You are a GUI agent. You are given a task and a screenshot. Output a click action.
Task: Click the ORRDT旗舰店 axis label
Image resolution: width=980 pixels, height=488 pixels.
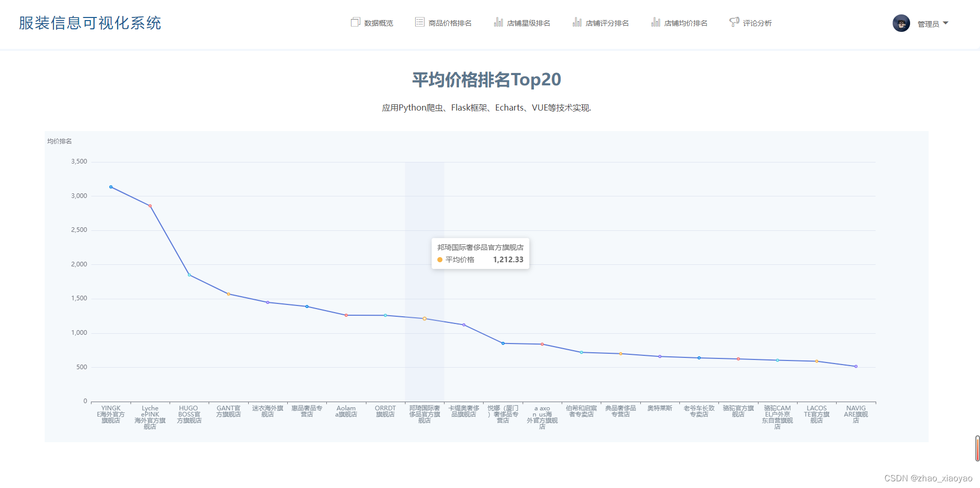[x=385, y=411]
